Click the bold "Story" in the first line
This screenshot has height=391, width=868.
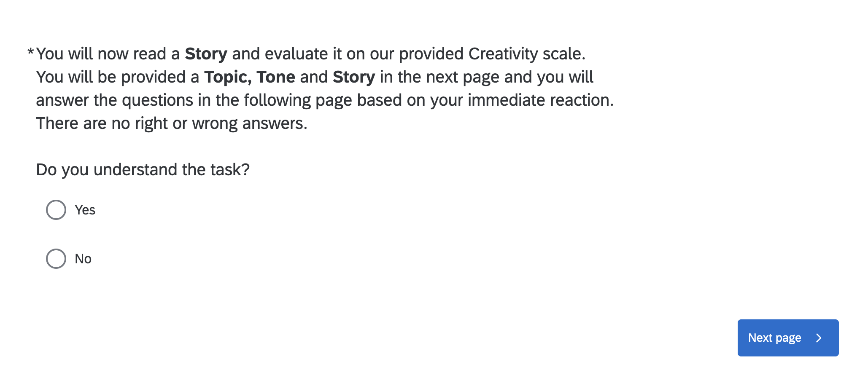coord(206,54)
